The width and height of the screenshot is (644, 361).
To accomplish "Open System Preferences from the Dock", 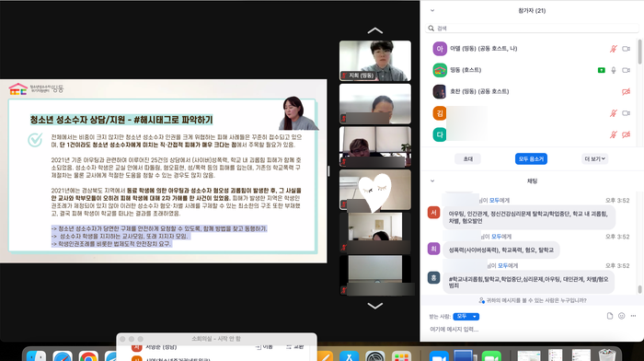I will (375, 356).
